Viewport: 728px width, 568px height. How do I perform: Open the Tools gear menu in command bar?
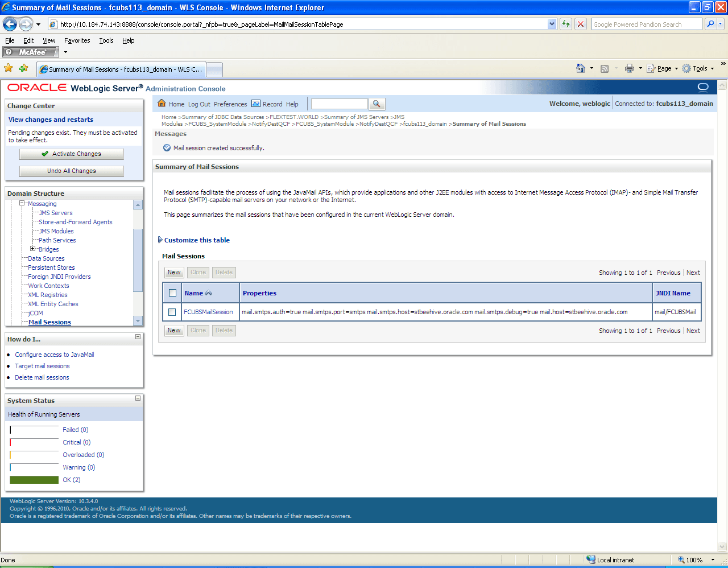(x=698, y=68)
